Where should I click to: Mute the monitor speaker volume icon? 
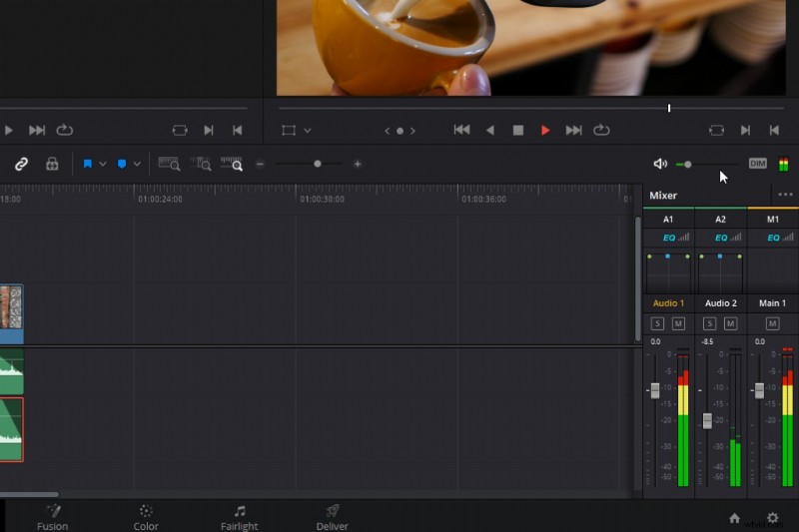pyautogui.click(x=660, y=164)
